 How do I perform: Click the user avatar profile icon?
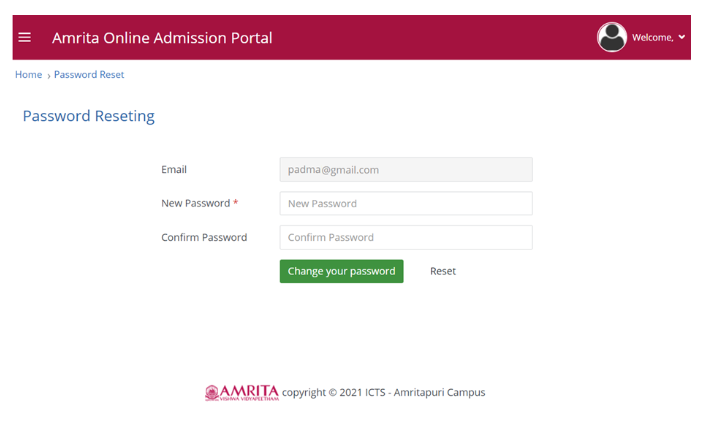point(611,37)
